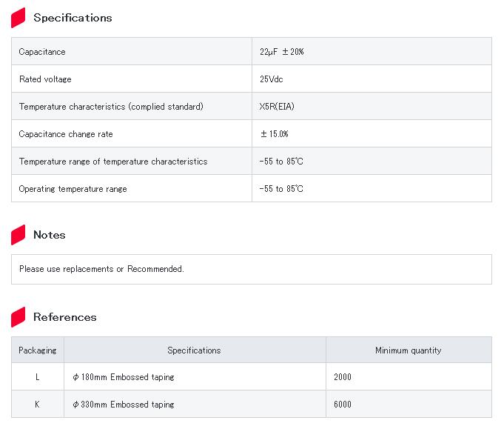The height and width of the screenshot is (429, 504).
Task: Select packaging code K cell
Action: (38, 405)
